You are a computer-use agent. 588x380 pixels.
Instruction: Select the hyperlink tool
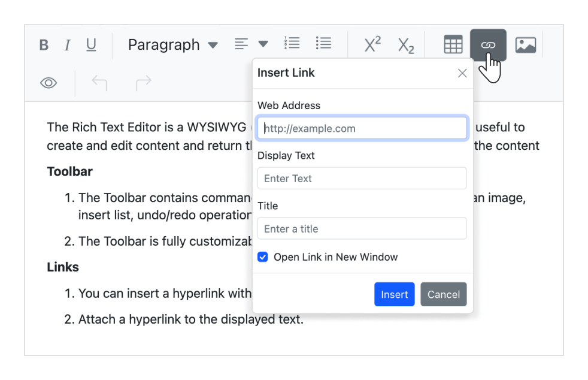(x=488, y=44)
